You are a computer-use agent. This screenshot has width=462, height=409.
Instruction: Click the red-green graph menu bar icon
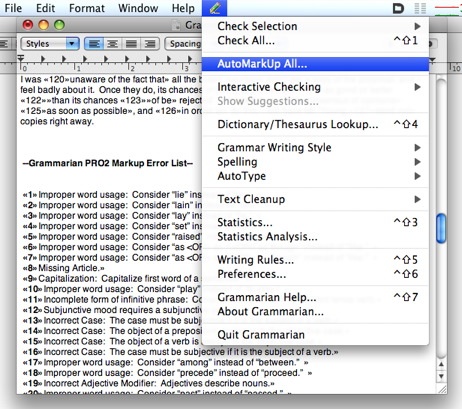tap(447, 10)
